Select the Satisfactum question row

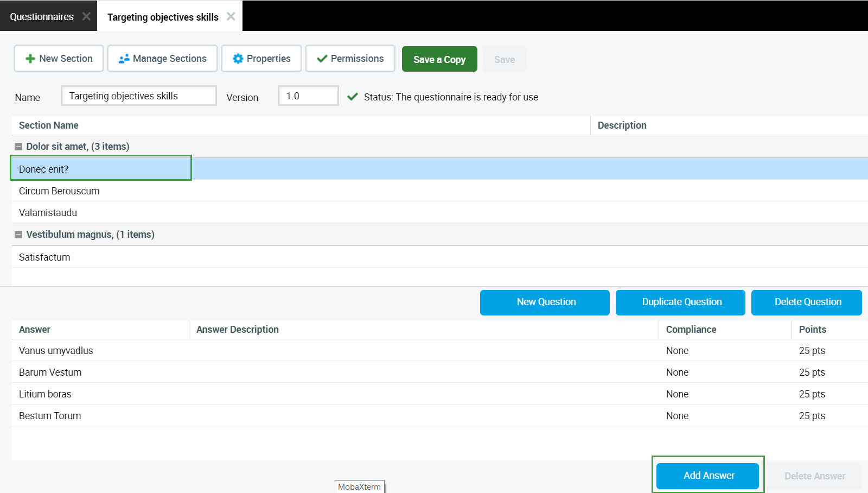coord(44,257)
